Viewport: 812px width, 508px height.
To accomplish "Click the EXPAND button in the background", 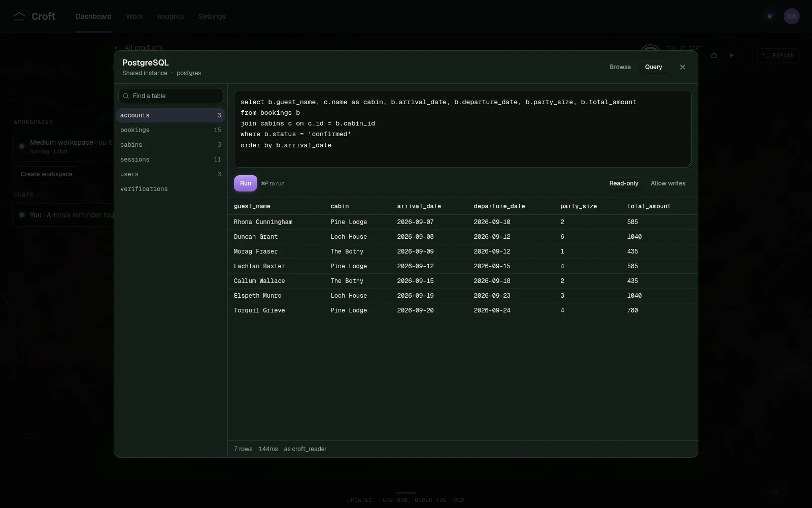I will (779, 55).
